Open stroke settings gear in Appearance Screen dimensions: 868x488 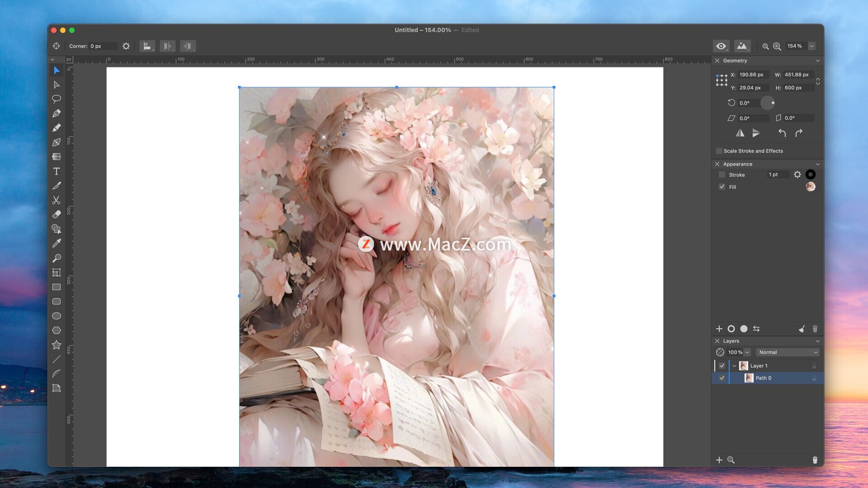tap(797, 174)
